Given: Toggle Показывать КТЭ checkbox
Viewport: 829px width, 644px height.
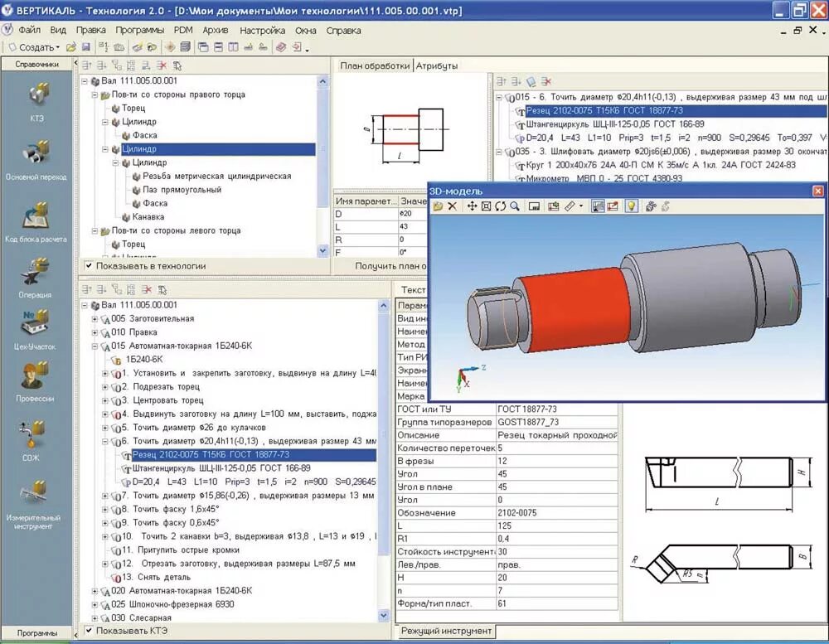Looking at the screenshot, I should pyautogui.click(x=89, y=630).
